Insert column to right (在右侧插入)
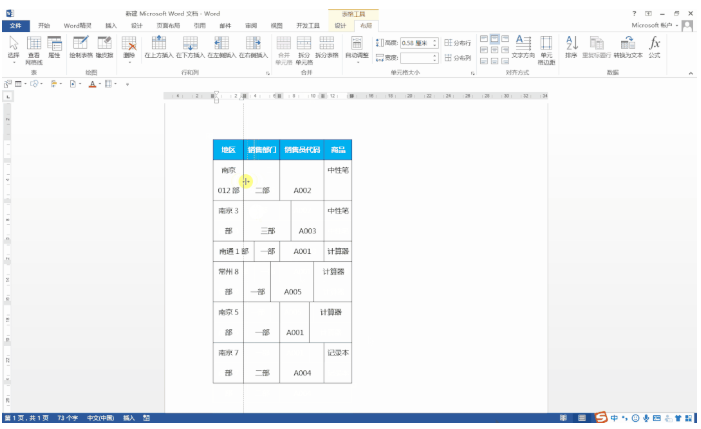Image resolution: width=701 pixels, height=429 pixels. click(x=253, y=47)
